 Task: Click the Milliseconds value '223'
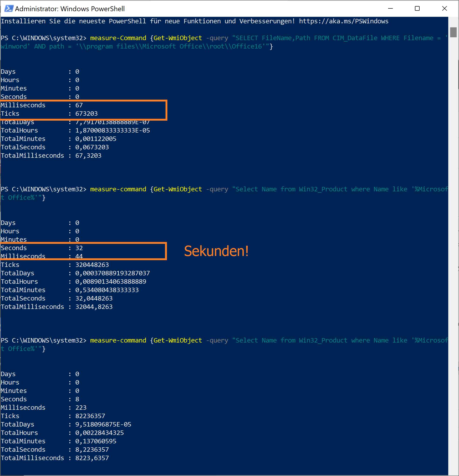point(81,407)
